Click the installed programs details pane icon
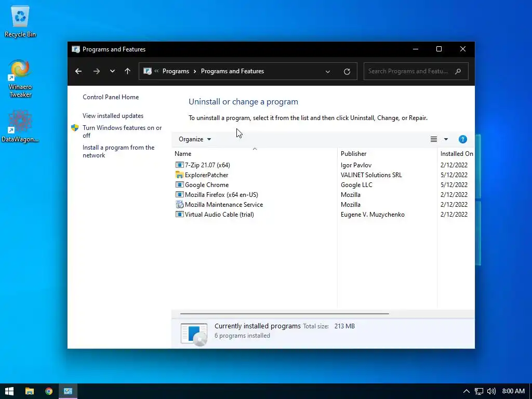 [x=194, y=335]
